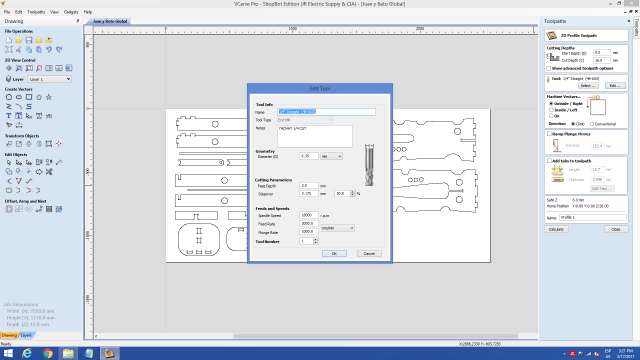
Task: Select the Draw Polygon tool
Action: (39, 97)
